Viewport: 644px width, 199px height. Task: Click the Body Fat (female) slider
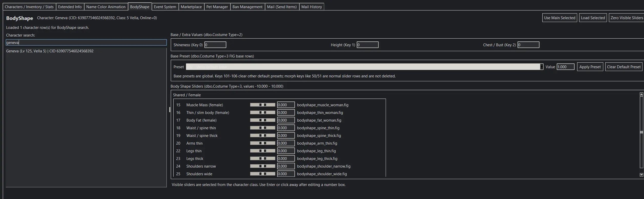tap(262, 120)
